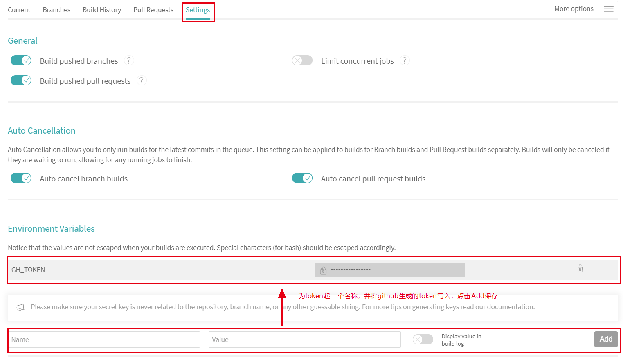Focus the Name input field
The height and width of the screenshot is (364, 623).
(104, 339)
